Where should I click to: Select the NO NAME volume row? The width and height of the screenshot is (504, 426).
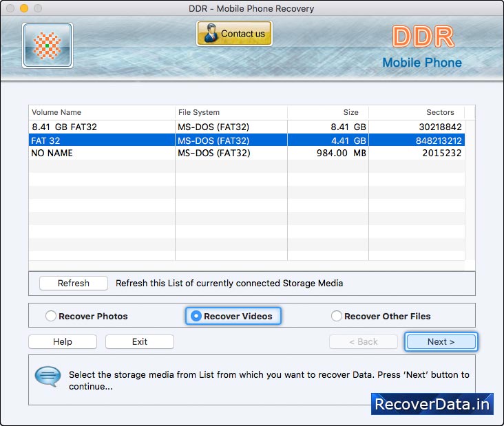[247, 153]
